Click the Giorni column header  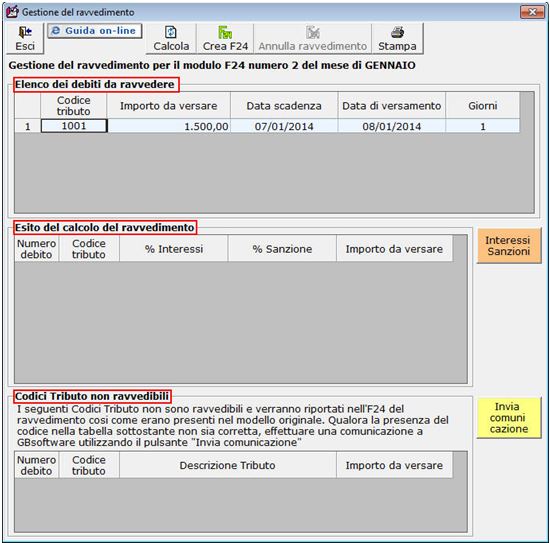click(483, 106)
